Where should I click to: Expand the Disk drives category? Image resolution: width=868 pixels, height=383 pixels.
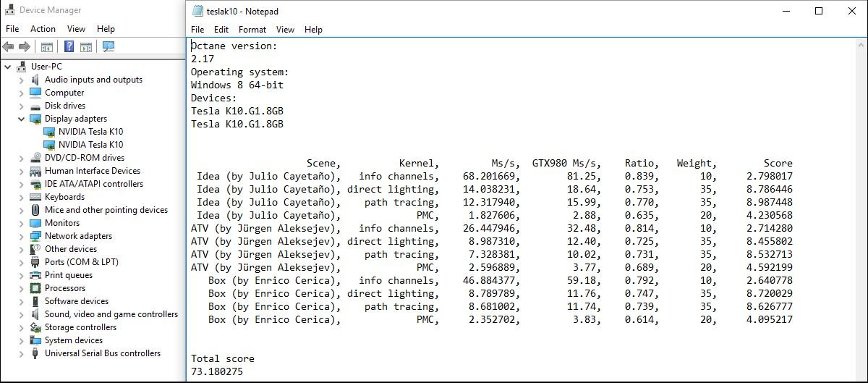click(22, 106)
